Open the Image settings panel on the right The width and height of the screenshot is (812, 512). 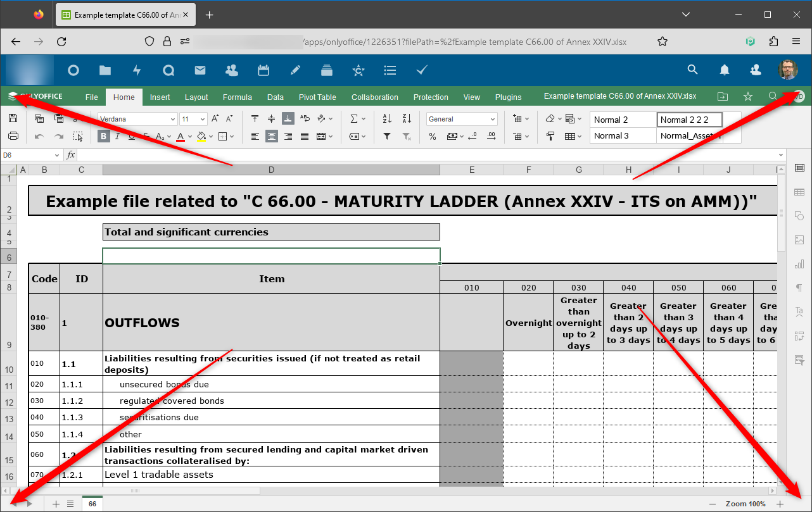pyautogui.click(x=799, y=240)
